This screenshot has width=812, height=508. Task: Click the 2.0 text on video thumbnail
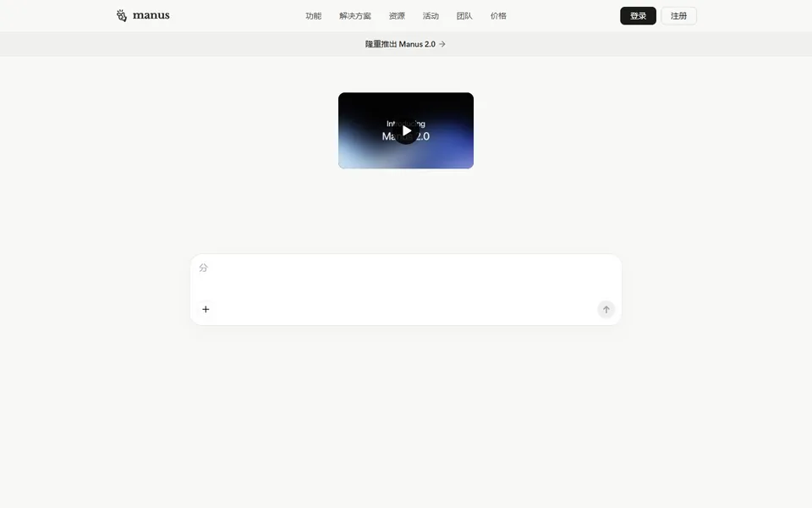tap(423, 136)
